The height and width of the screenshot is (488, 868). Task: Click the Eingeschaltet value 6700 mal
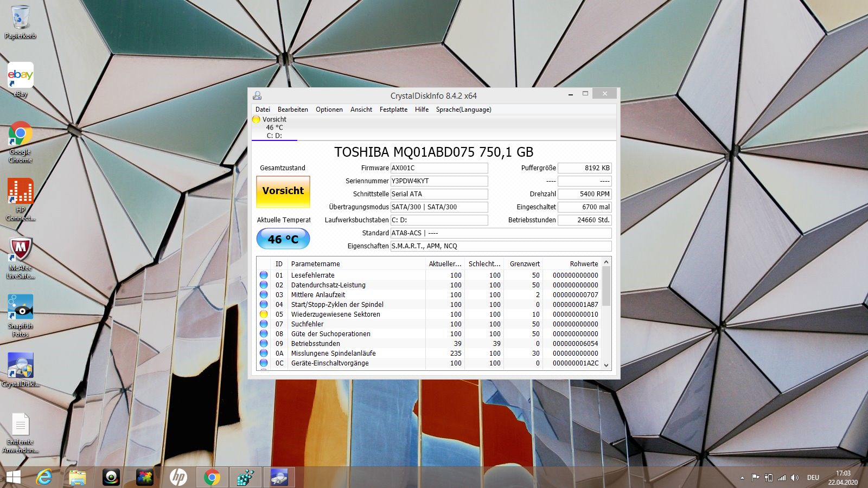(x=585, y=207)
